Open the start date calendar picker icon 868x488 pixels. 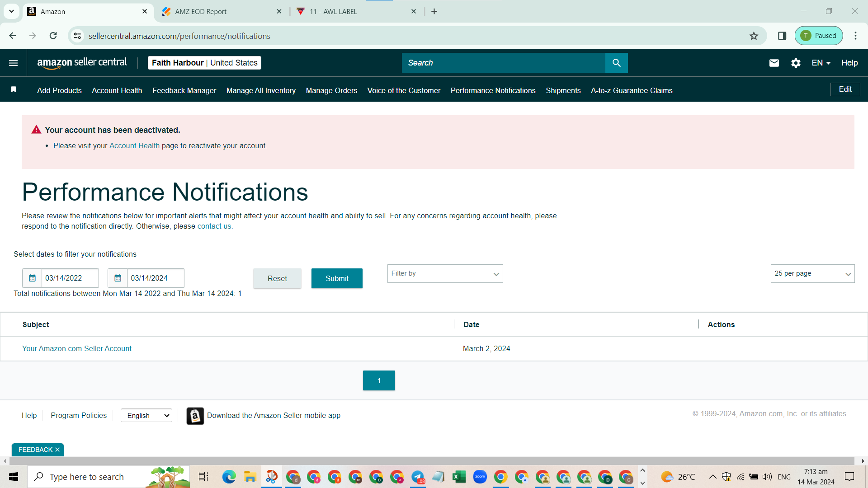[32, 278]
